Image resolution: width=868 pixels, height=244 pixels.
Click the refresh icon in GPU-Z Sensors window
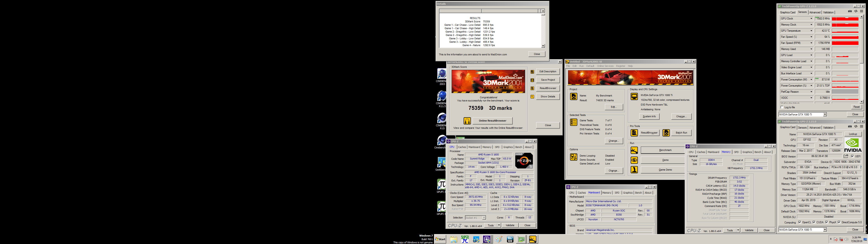click(x=856, y=12)
